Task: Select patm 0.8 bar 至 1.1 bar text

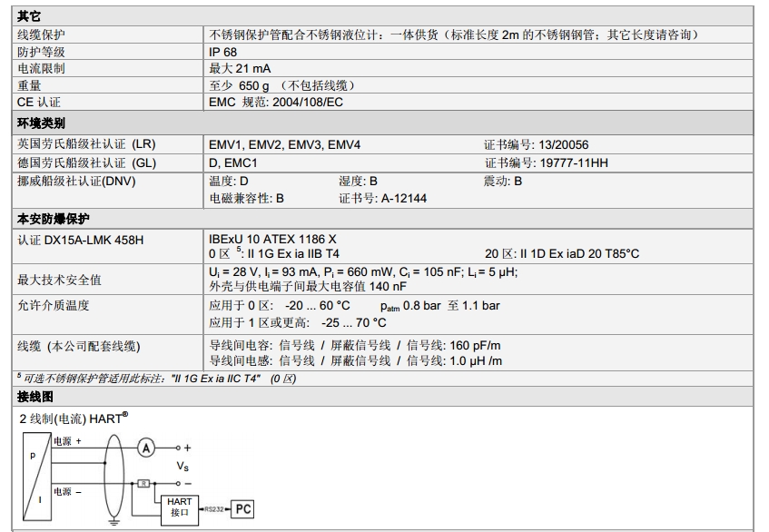Action: click(x=440, y=306)
